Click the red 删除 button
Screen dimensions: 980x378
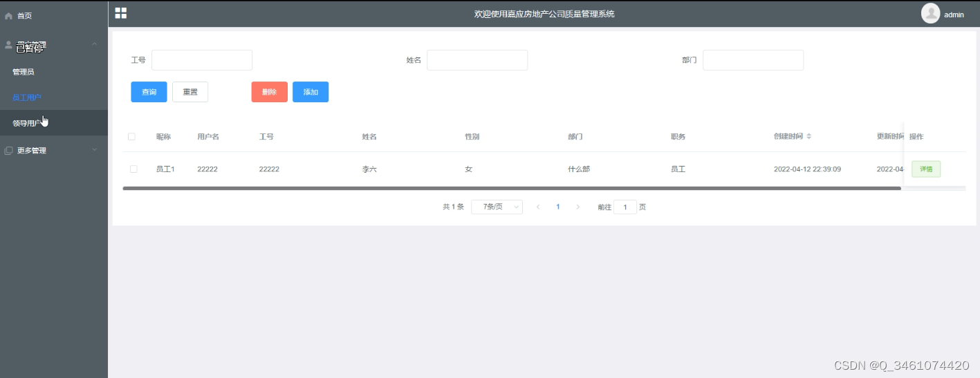pos(269,92)
